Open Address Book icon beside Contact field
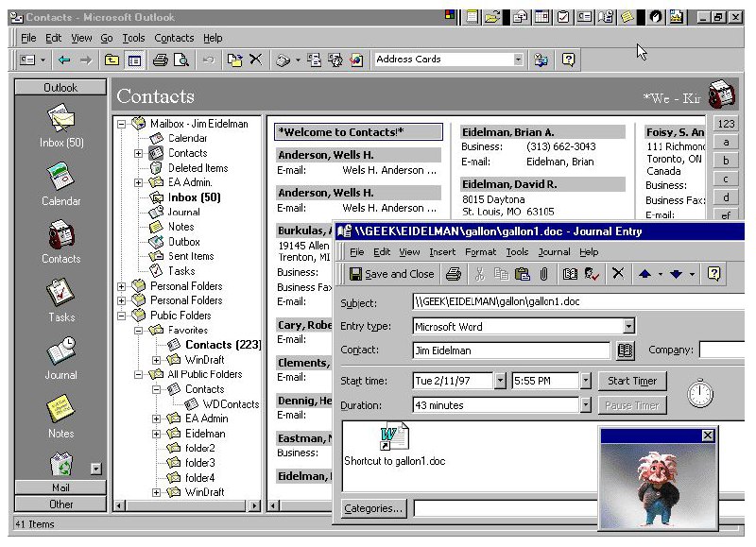 pos(624,350)
